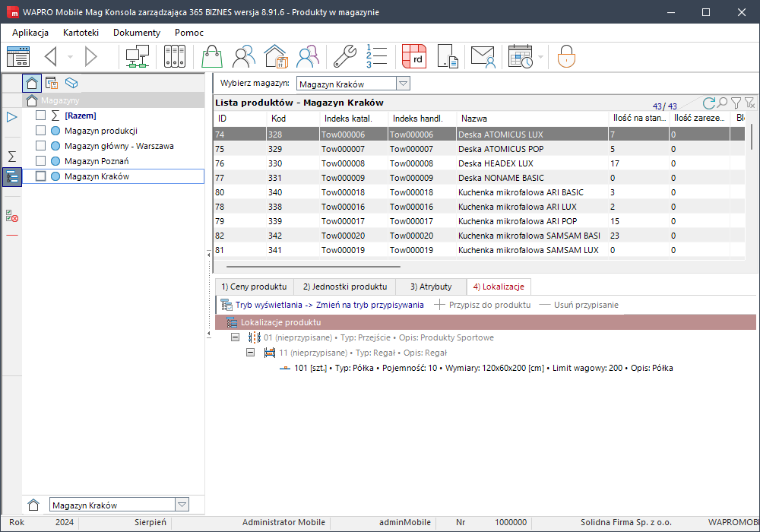Image resolution: width=760 pixels, height=532 pixels.
Task: Click the blue box icon in left panel
Action: pos(71,84)
